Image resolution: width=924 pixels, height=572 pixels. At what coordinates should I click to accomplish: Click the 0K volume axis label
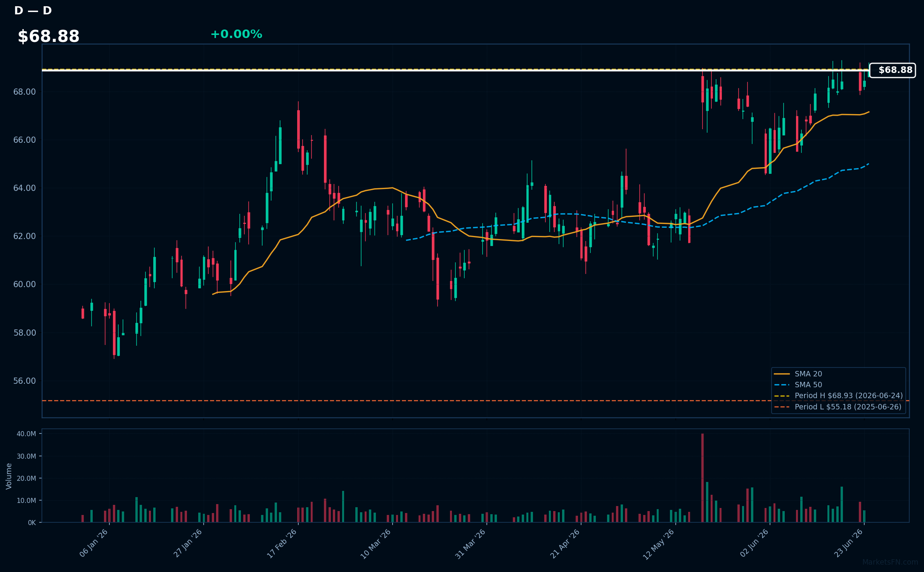coord(32,523)
